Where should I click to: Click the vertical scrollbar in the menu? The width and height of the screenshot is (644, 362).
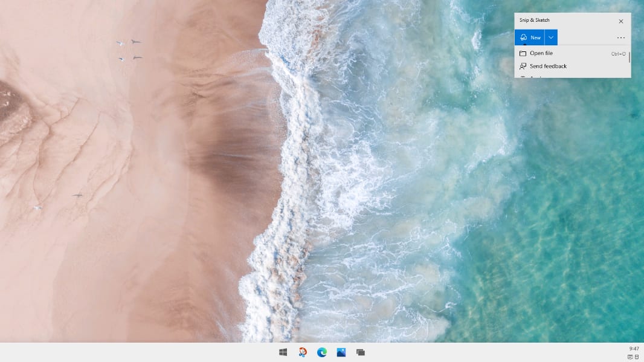629,57
